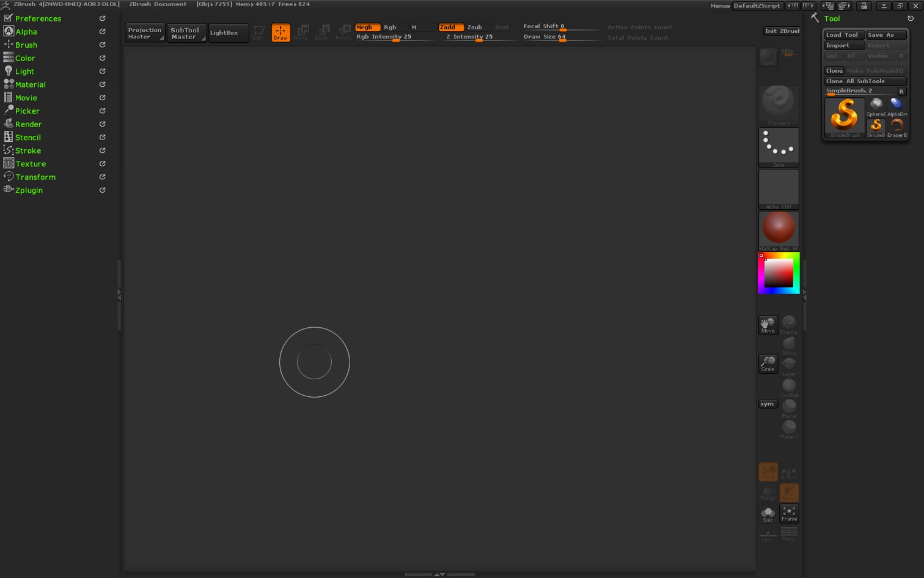Screen dimensions: 924x578
Task: Toggle the sym button
Action: tap(767, 404)
